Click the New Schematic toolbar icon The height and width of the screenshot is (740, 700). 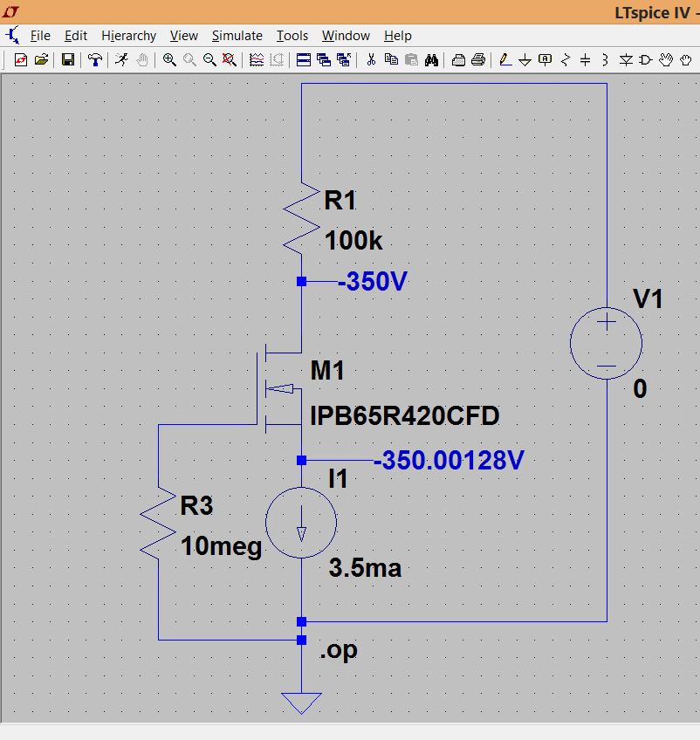point(21,60)
